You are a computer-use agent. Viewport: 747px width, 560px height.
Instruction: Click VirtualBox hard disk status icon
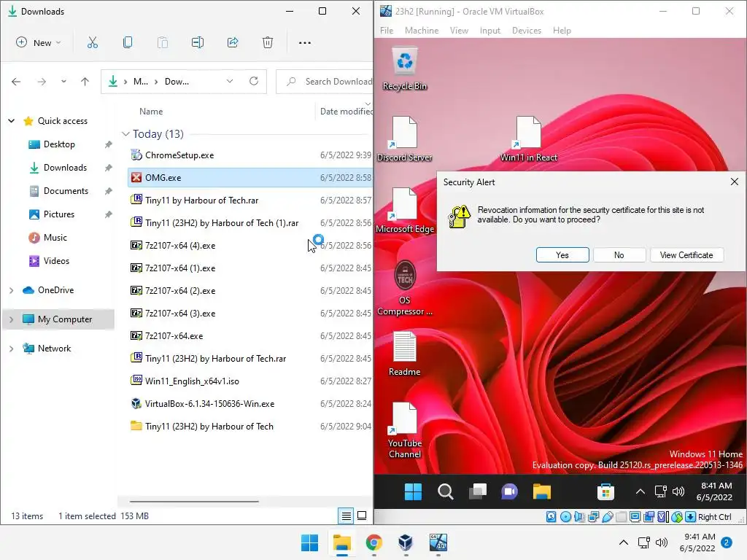551,517
